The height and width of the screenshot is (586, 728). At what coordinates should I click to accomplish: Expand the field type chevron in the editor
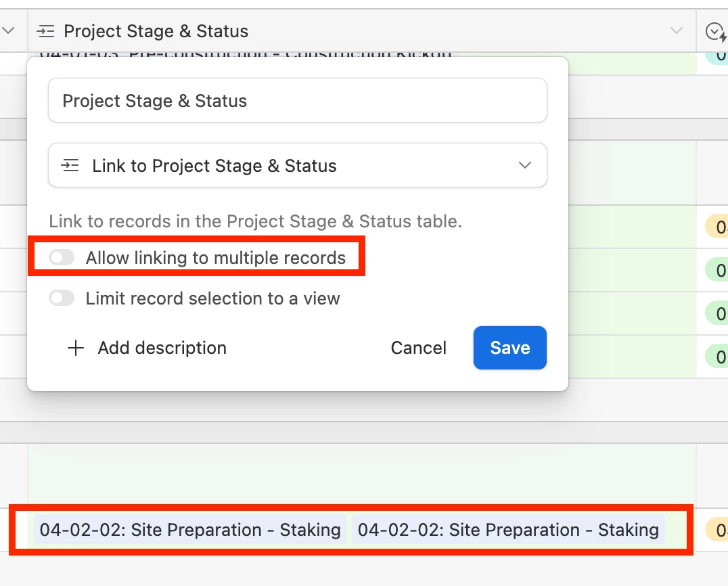(525, 166)
